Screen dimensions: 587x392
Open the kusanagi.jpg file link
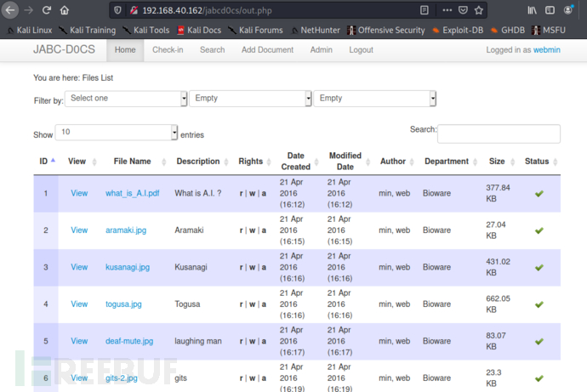coord(128,267)
